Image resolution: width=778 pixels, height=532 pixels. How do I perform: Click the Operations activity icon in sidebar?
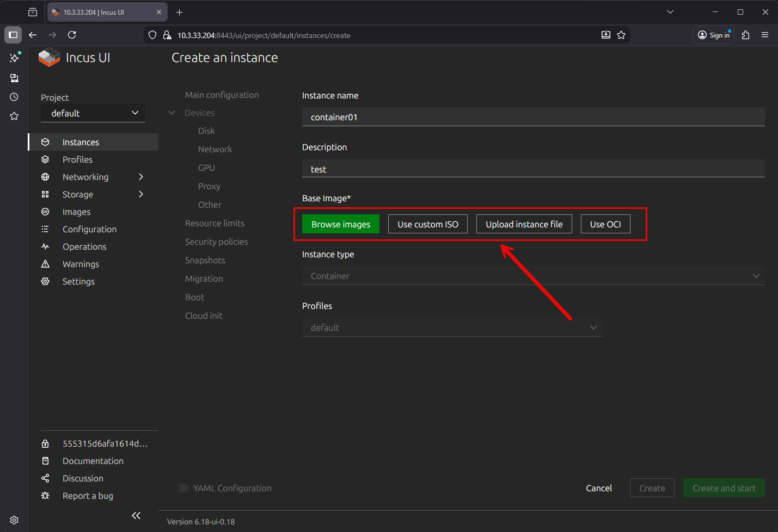pyautogui.click(x=45, y=246)
